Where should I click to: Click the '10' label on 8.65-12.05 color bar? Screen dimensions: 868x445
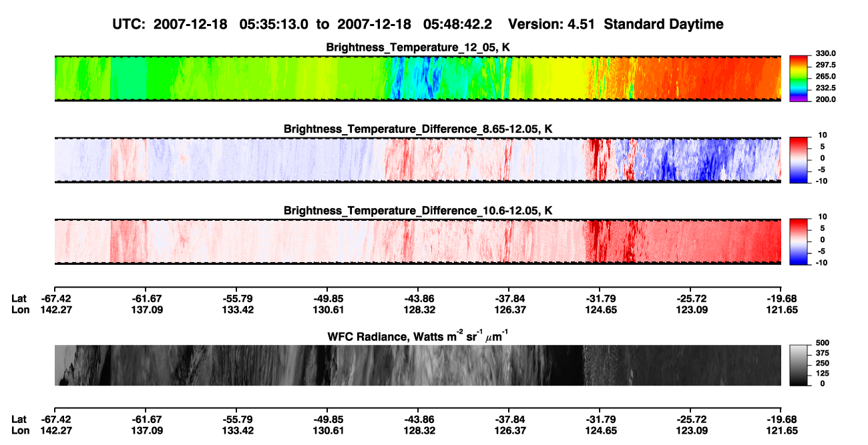(822, 135)
